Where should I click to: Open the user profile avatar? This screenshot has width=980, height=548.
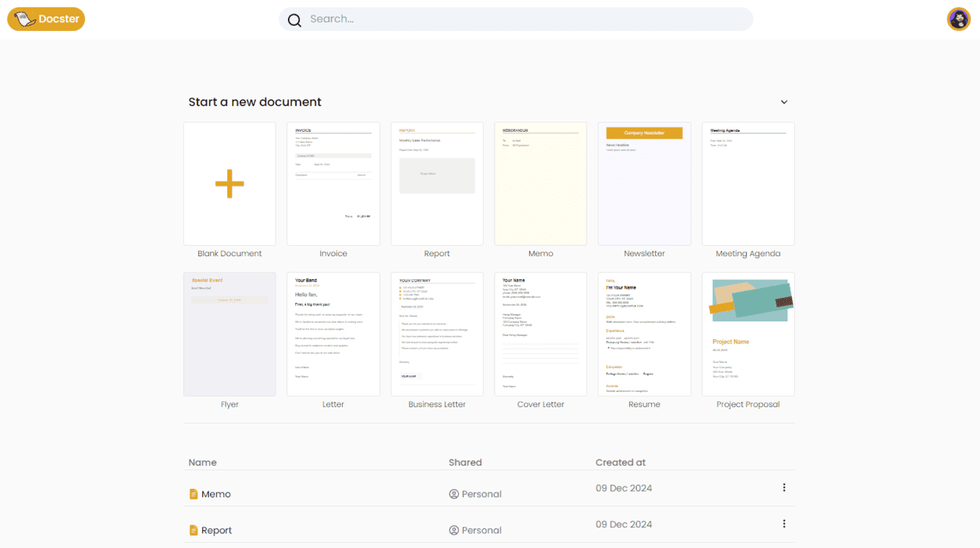click(x=959, y=19)
